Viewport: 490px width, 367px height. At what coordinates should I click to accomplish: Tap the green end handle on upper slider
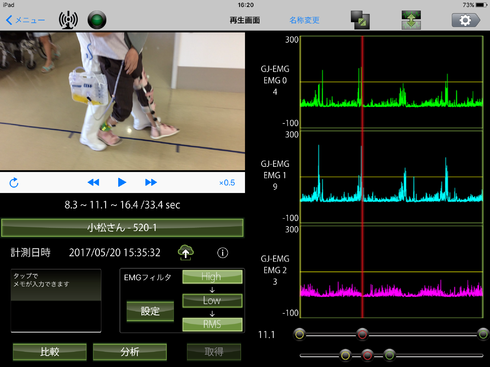(483, 334)
